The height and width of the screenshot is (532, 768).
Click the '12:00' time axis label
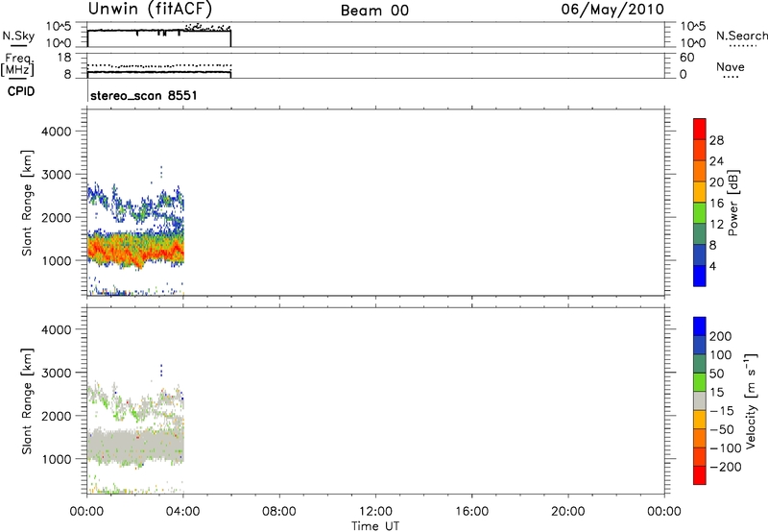[x=375, y=512]
